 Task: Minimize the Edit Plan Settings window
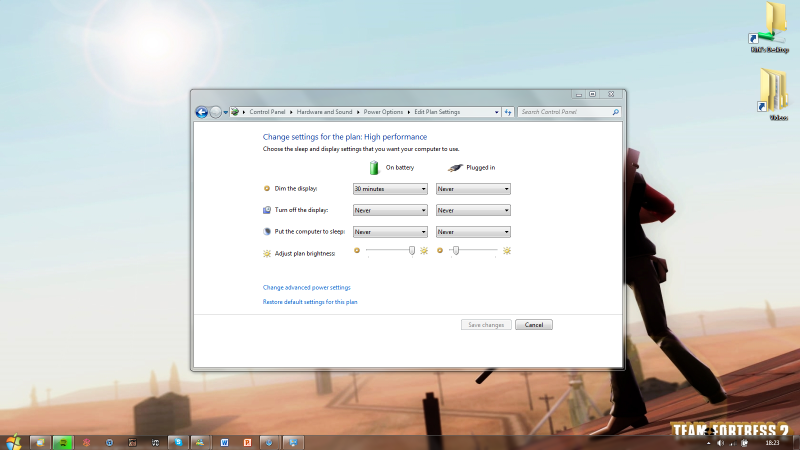(x=579, y=94)
